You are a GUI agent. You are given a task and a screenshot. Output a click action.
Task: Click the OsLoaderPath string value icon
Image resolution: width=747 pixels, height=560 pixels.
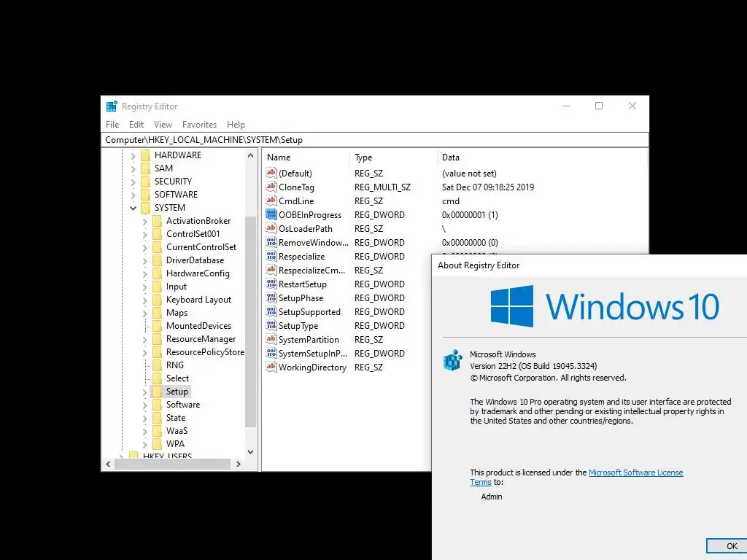271,228
